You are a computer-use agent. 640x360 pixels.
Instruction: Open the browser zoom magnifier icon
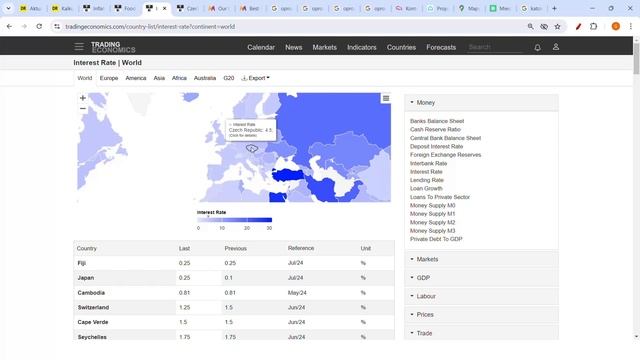(x=530, y=27)
